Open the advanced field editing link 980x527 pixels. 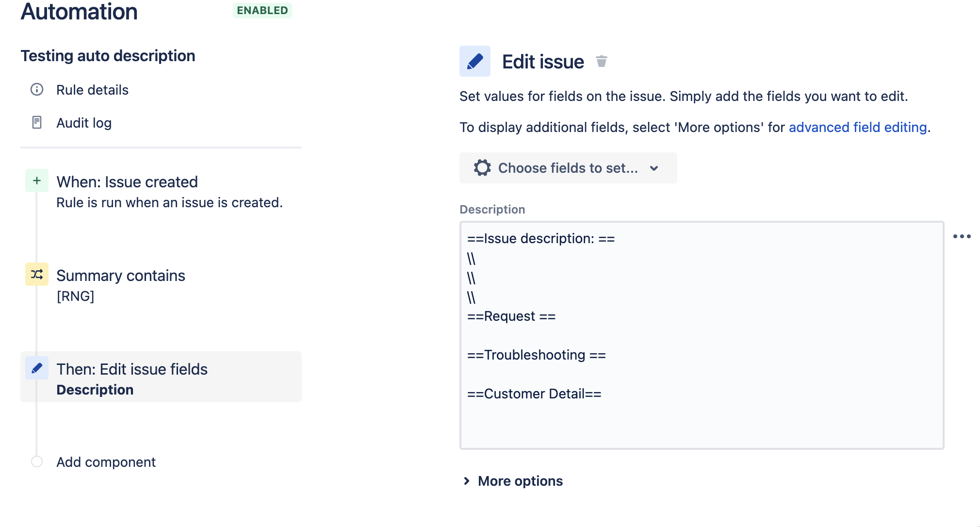pos(858,127)
